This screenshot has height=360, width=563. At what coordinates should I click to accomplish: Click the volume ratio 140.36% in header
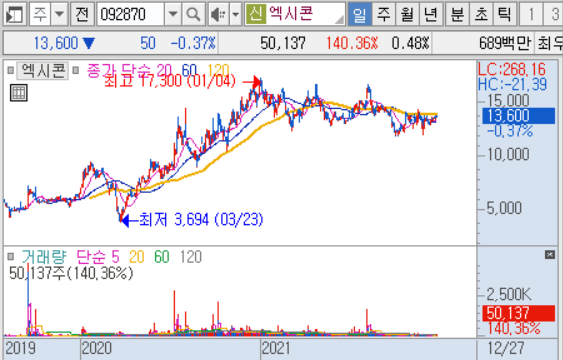click(x=352, y=43)
